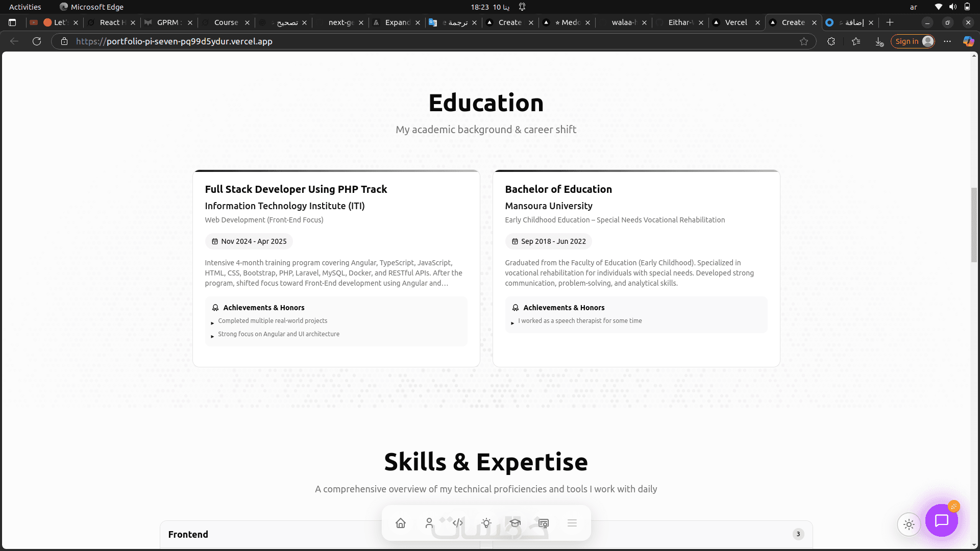
Task: Switch to the Vercel browser tab
Action: 736,22
